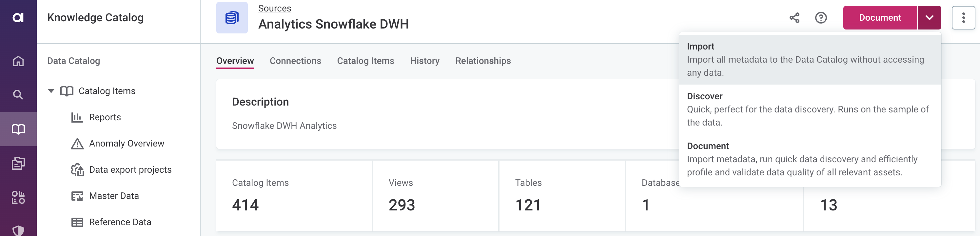Open Anomaly Overview in the tree
The image size is (980, 236).
point(126,144)
